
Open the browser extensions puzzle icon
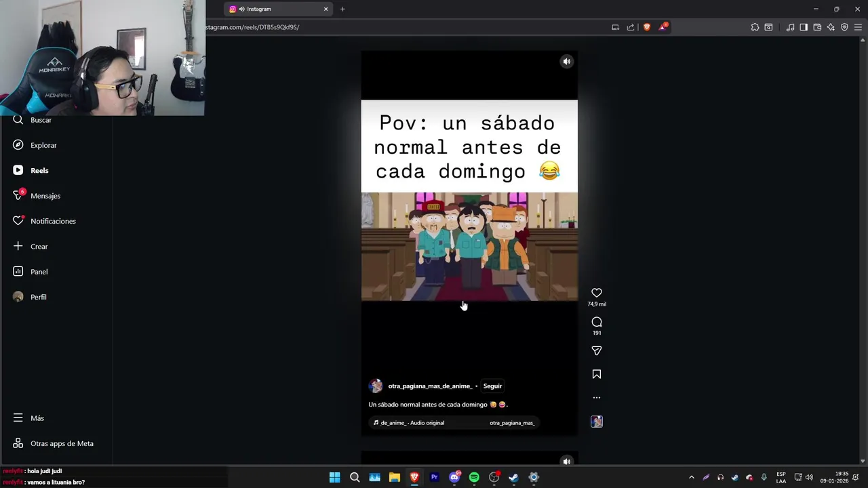tap(755, 27)
